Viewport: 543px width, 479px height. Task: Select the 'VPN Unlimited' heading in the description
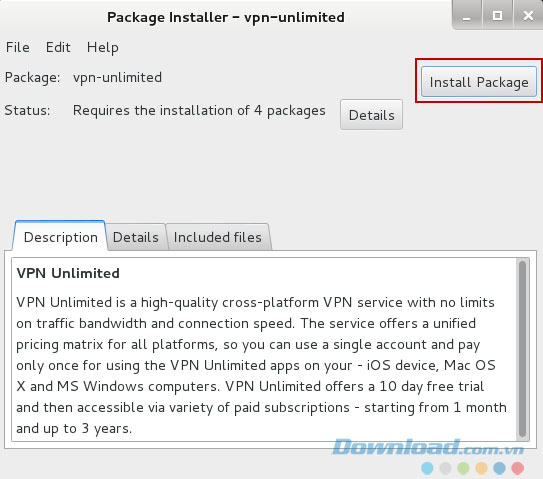[x=68, y=273]
